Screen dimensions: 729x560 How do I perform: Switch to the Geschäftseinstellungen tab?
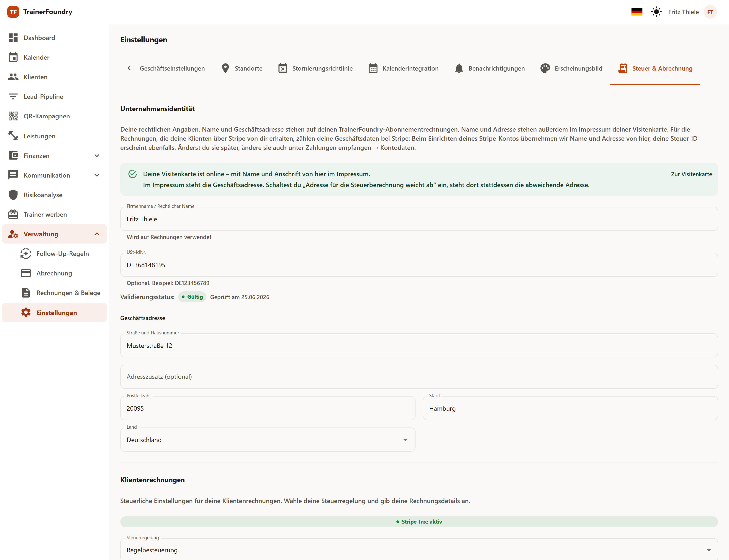[x=172, y=68]
